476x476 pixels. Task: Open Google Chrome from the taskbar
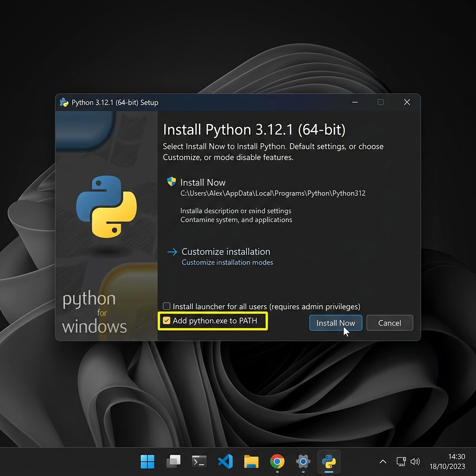(x=277, y=462)
